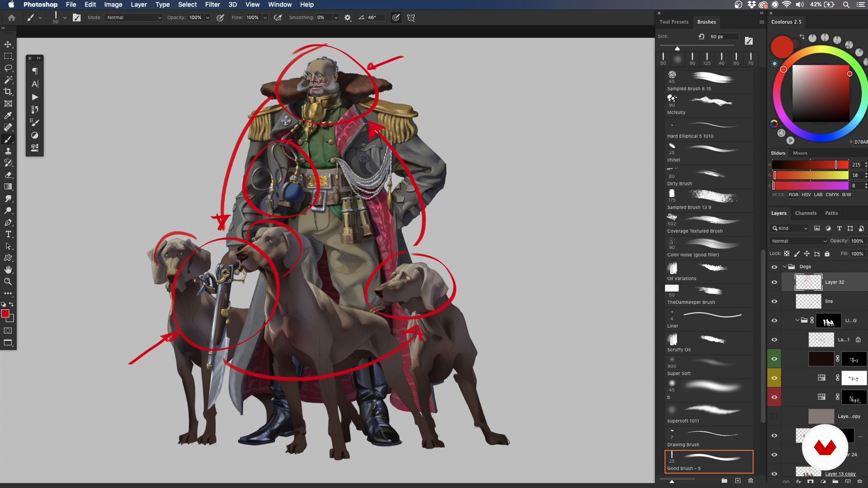Toggle visibility of the yellow-labeled layer

774,378
